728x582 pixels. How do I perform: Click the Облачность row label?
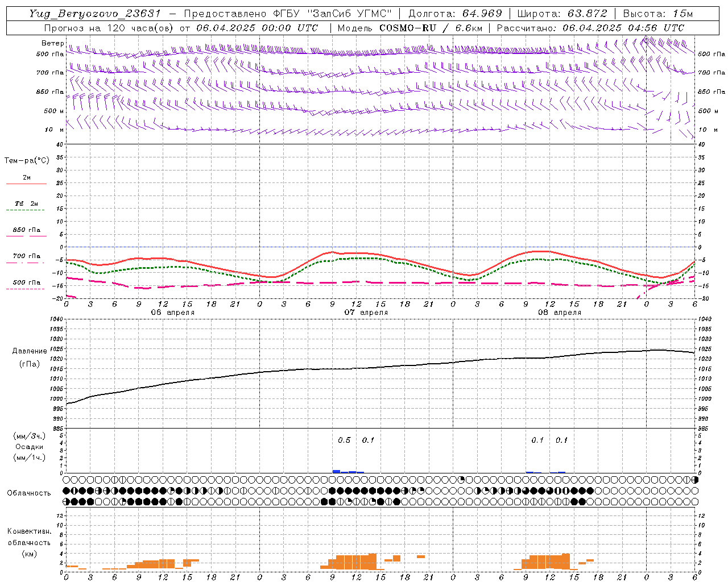coord(29,493)
